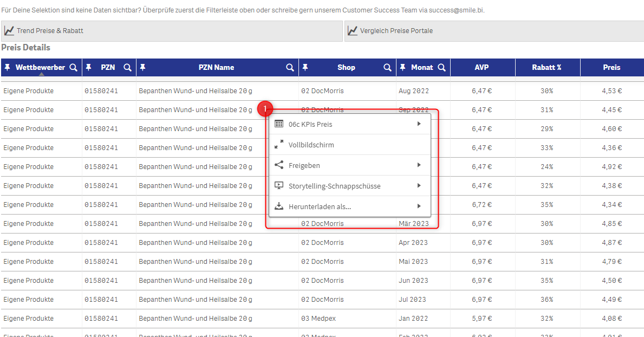Image resolution: width=644 pixels, height=337 pixels.
Task: Click the Shop column search magnifier
Action: pyautogui.click(x=388, y=68)
